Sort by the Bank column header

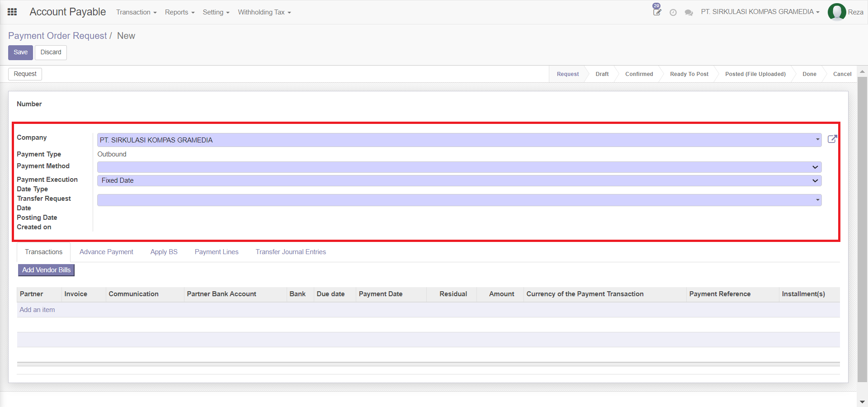click(x=300, y=294)
